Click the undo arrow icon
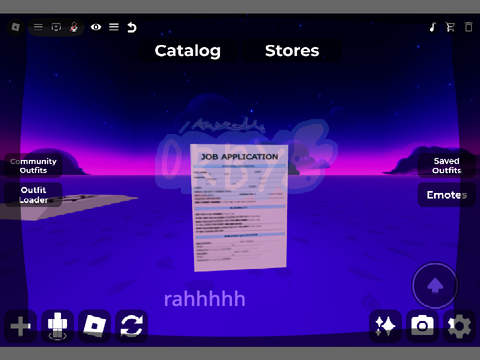Image resolution: width=480 pixels, height=360 pixels. click(132, 27)
